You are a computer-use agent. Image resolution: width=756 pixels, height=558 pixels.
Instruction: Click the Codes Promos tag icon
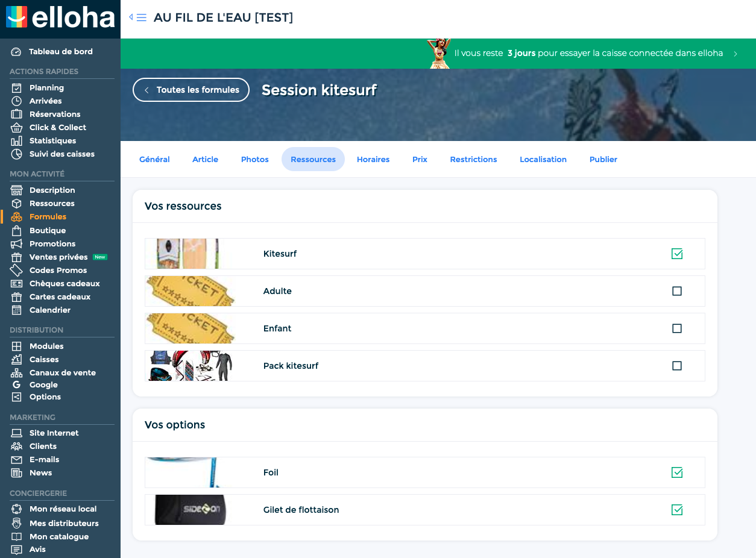tap(17, 271)
